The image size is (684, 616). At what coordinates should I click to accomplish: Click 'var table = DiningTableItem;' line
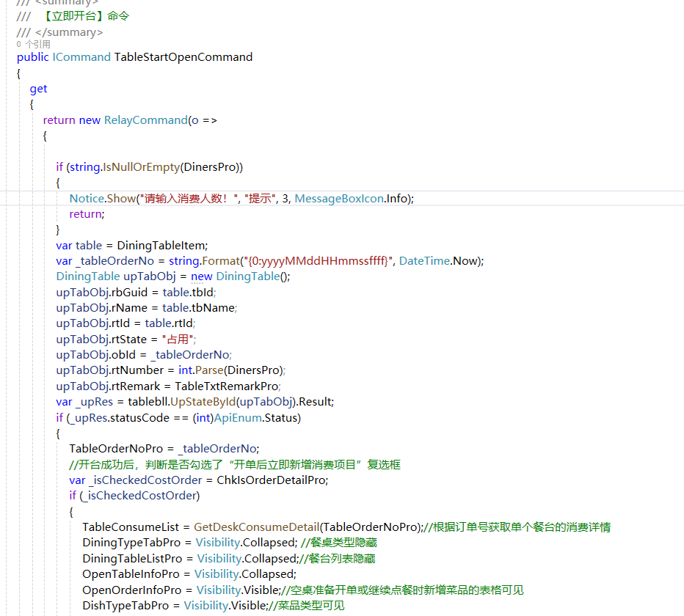tap(132, 246)
